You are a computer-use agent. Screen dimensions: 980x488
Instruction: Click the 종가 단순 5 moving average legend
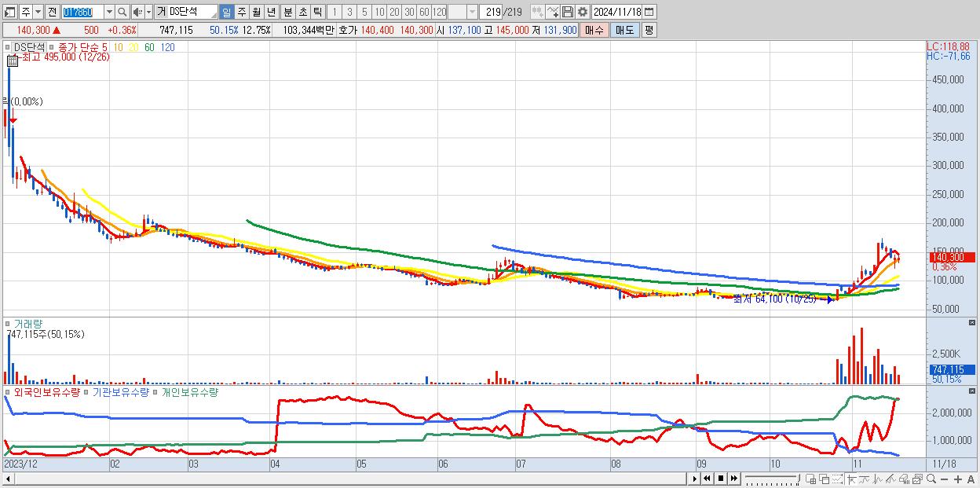(x=83, y=47)
